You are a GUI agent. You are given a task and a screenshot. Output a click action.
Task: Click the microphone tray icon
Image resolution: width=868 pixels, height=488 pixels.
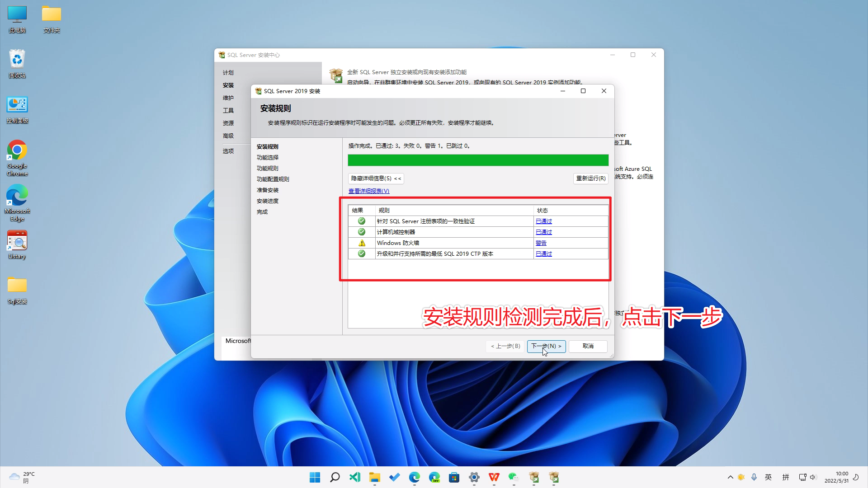pyautogui.click(x=754, y=477)
